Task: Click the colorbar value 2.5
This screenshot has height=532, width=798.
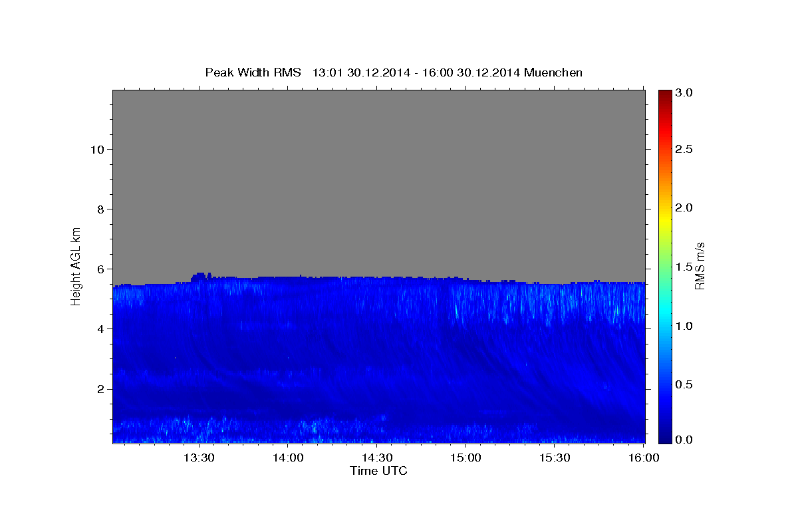Action: pos(685,149)
